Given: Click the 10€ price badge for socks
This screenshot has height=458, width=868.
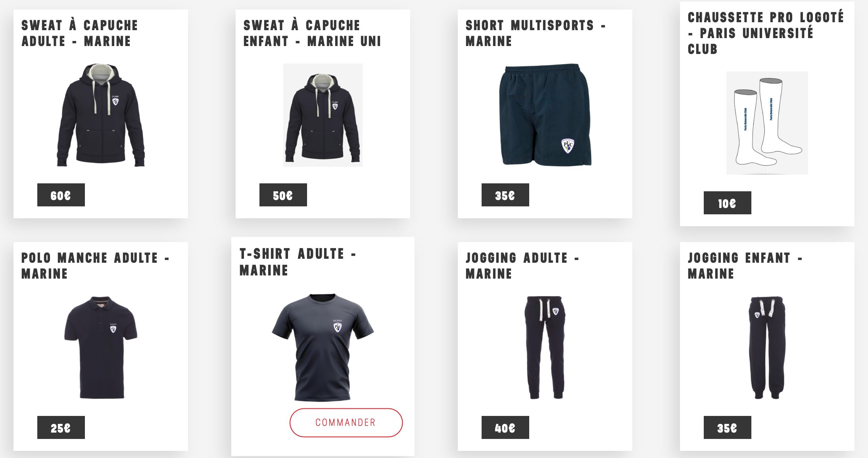Looking at the screenshot, I should point(728,203).
